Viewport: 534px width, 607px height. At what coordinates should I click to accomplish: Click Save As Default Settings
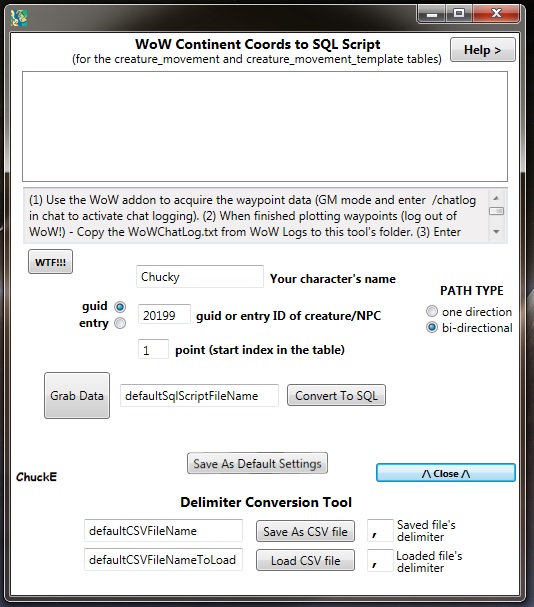[x=257, y=463]
